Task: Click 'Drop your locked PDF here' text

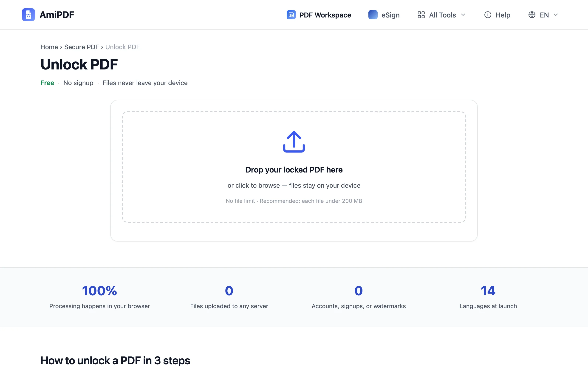Action: pos(294,170)
